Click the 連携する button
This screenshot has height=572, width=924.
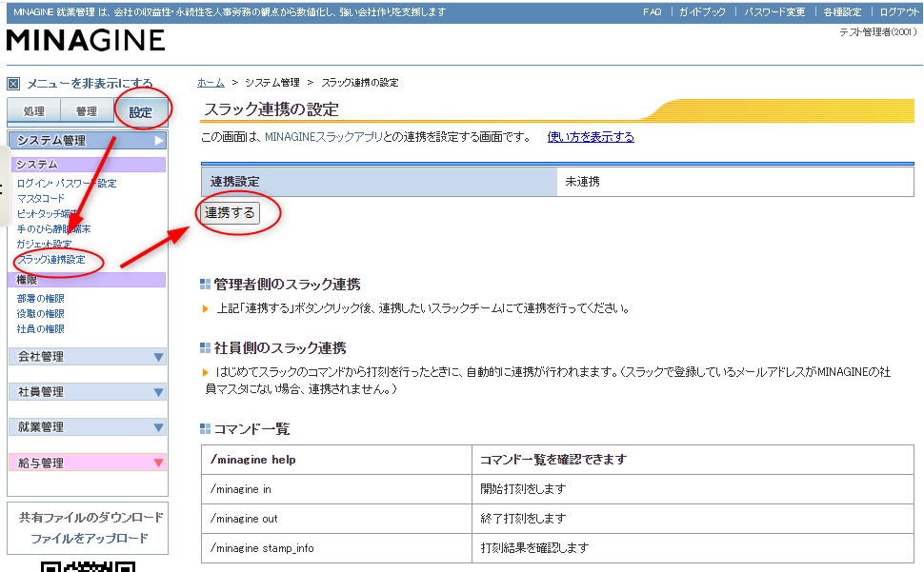click(230, 212)
